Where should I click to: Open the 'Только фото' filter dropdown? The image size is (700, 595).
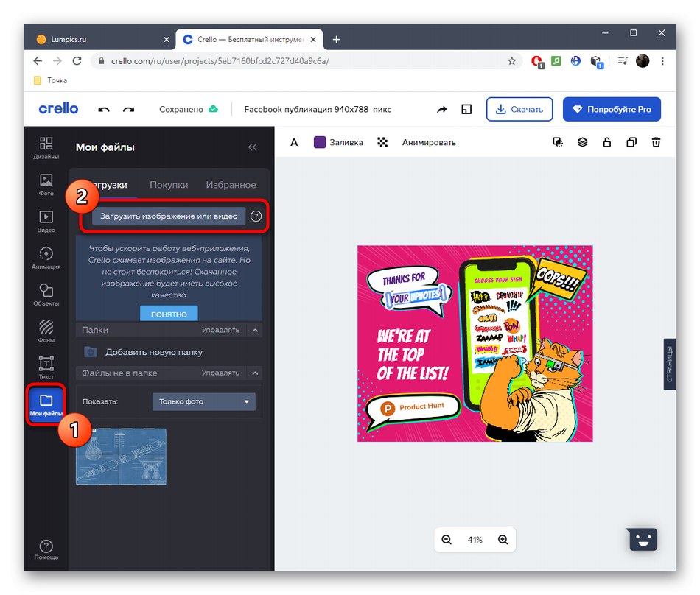pyautogui.click(x=204, y=401)
